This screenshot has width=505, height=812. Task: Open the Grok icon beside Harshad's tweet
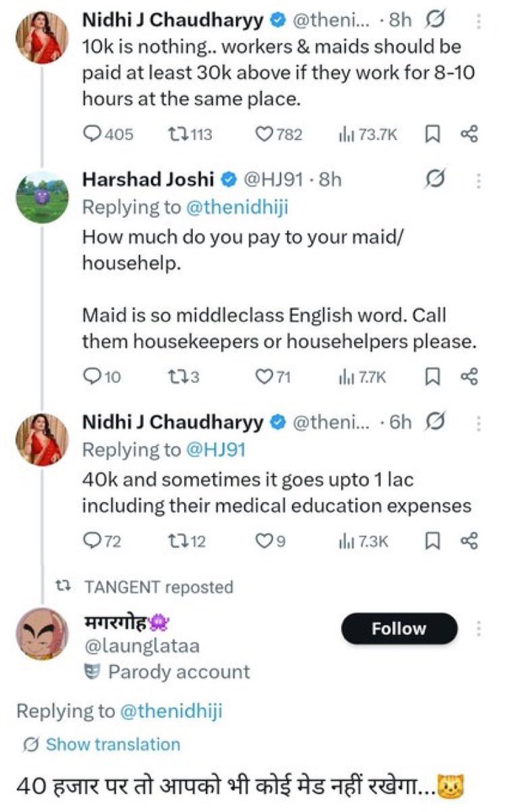coord(436,180)
